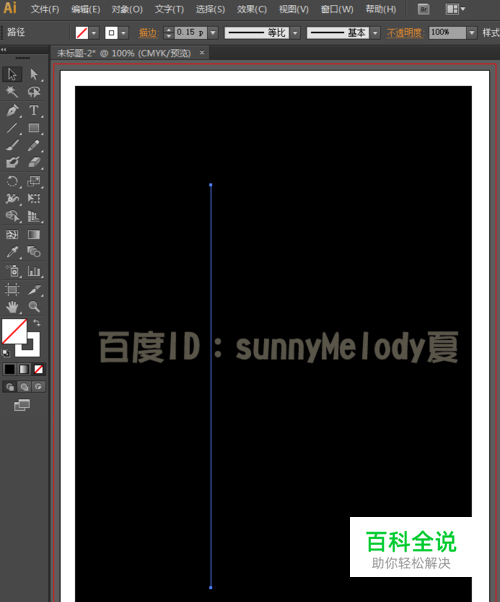
Task: Open the 帮助(H) menu
Action: (x=381, y=9)
